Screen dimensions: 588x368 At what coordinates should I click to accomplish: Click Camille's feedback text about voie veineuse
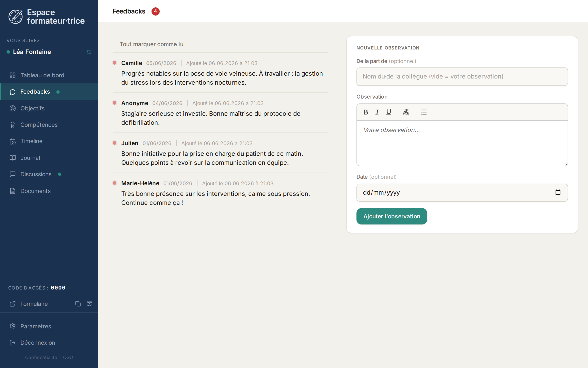tap(222, 78)
